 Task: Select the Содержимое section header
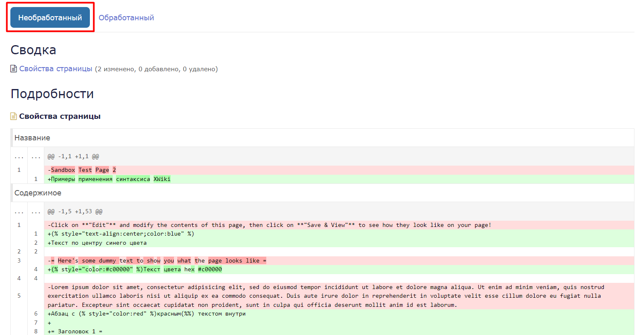click(x=322, y=193)
